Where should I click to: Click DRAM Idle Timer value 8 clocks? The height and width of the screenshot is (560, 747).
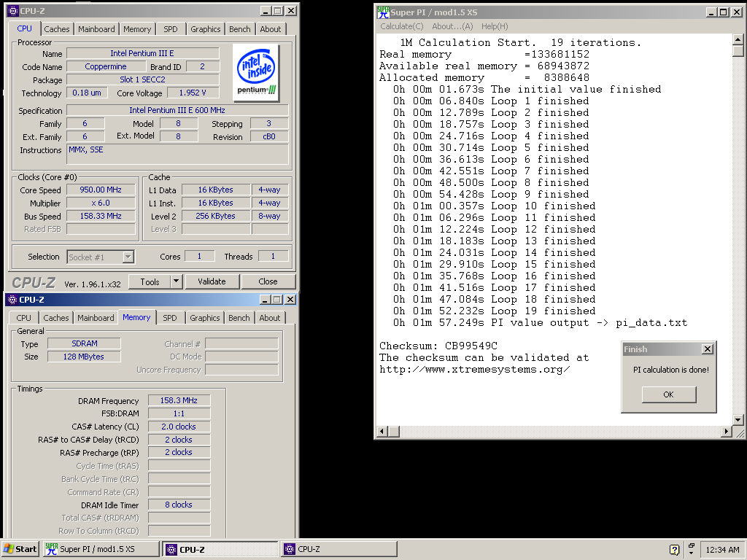[179, 505]
